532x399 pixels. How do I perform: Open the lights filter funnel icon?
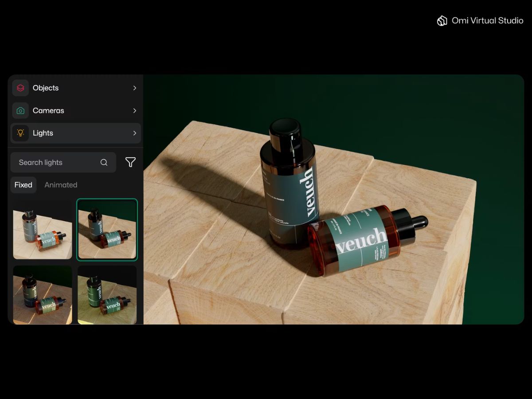pyautogui.click(x=130, y=162)
